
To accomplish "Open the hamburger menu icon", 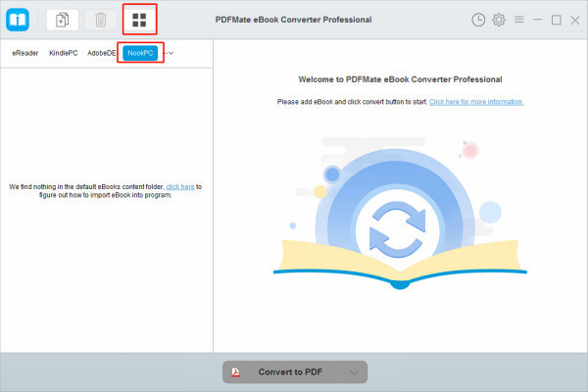I will (x=519, y=20).
